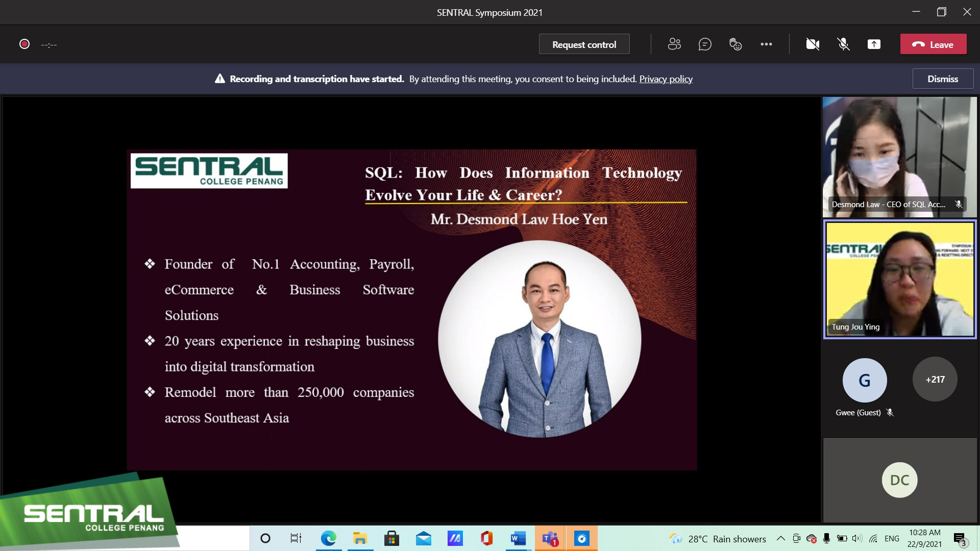Select Tung Jou Ying video tile
The image size is (980, 551).
(899, 279)
